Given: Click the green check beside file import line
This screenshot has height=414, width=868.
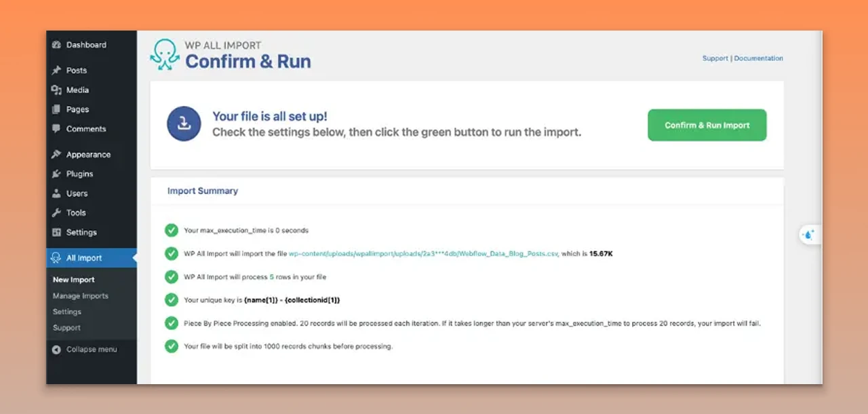Looking at the screenshot, I should (172, 253).
